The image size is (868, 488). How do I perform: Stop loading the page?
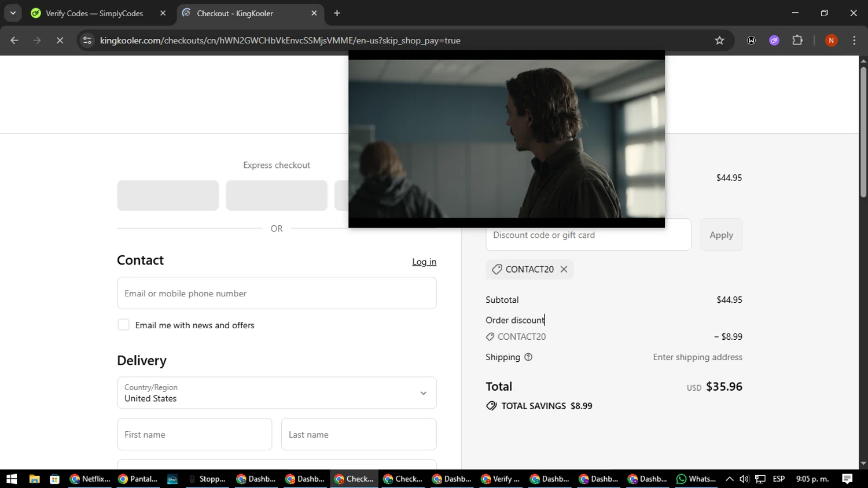[60, 41]
